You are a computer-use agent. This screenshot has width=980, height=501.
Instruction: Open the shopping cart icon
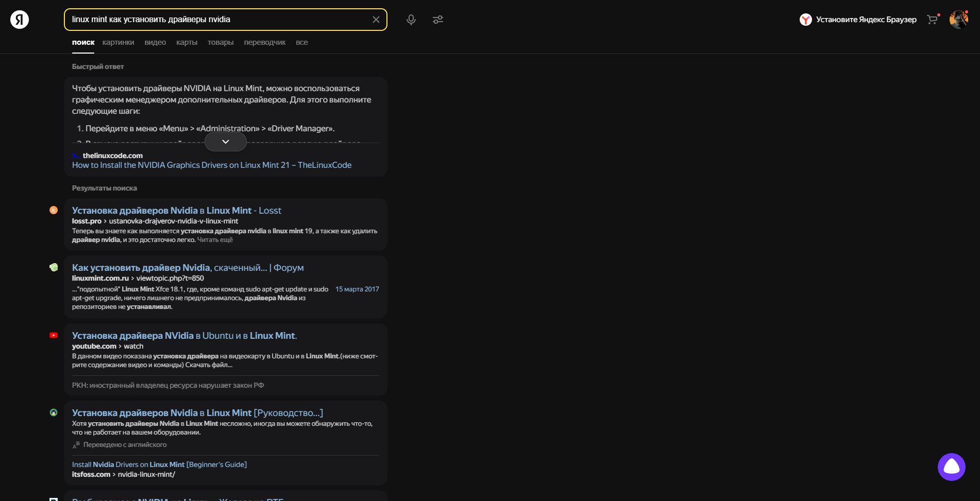tap(933, 19)
